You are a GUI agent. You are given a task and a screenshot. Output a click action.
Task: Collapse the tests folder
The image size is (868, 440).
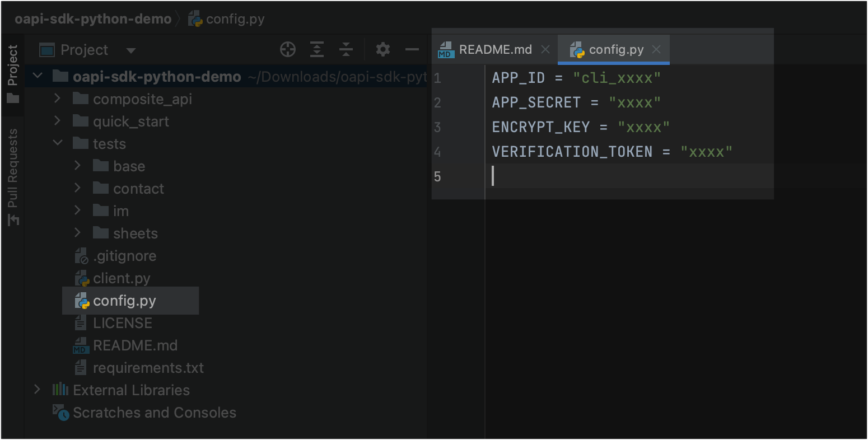(57, 144)
